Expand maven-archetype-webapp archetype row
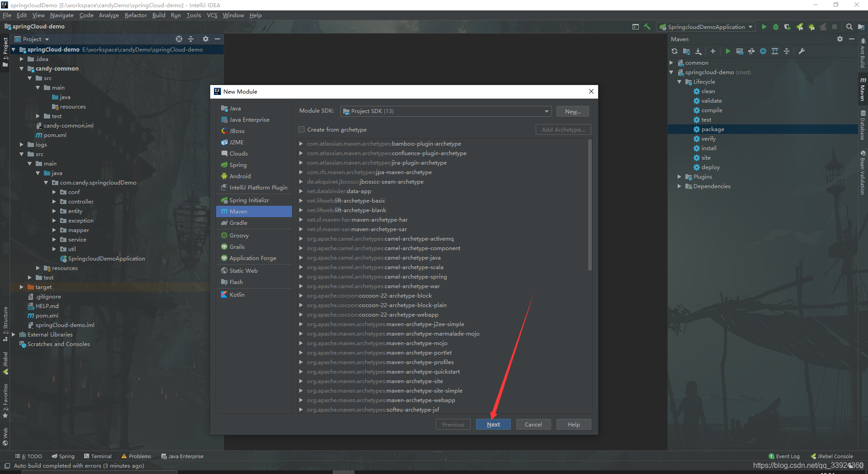Image resolution: width=868 pixels, height=474 pixels. [x=301, y=400]
